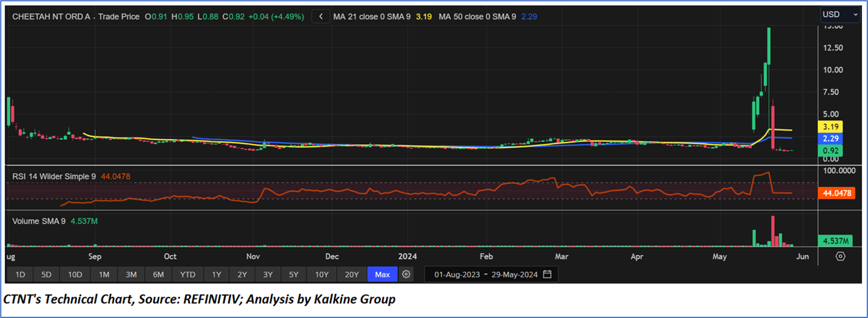Choose the 1Y time range

pyautogui.click(x=217, y=275)
